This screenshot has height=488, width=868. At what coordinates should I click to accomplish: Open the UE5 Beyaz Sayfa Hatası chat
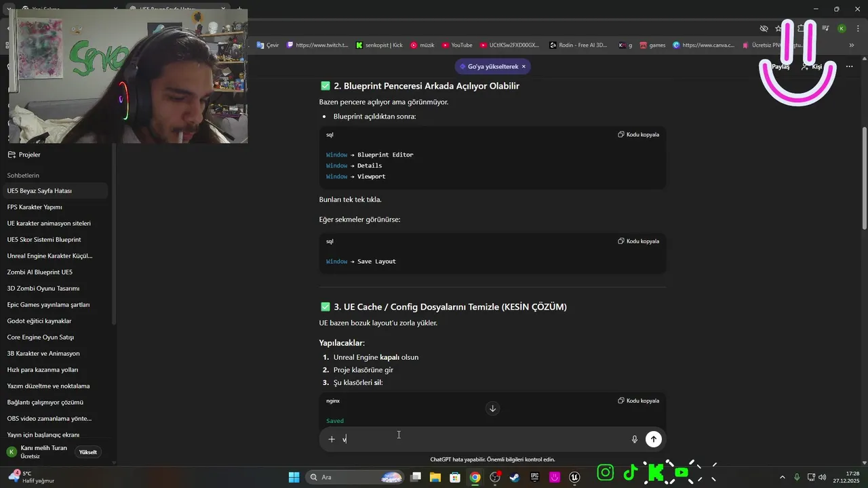coord(54,191)
